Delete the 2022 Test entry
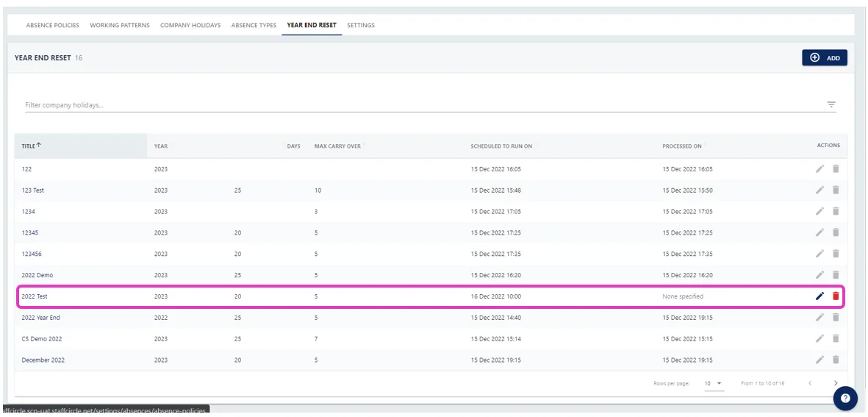 point(836,296)
